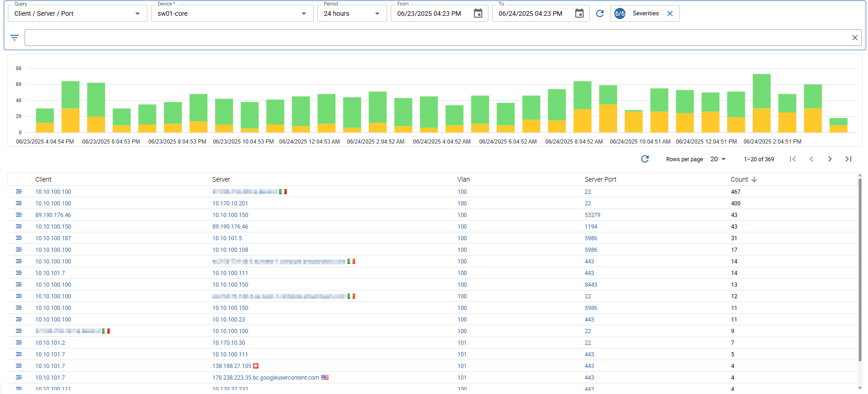The width and height of the screenshot is (868, 394).
Task: Open server port link 53279
Action: (592, 215)
